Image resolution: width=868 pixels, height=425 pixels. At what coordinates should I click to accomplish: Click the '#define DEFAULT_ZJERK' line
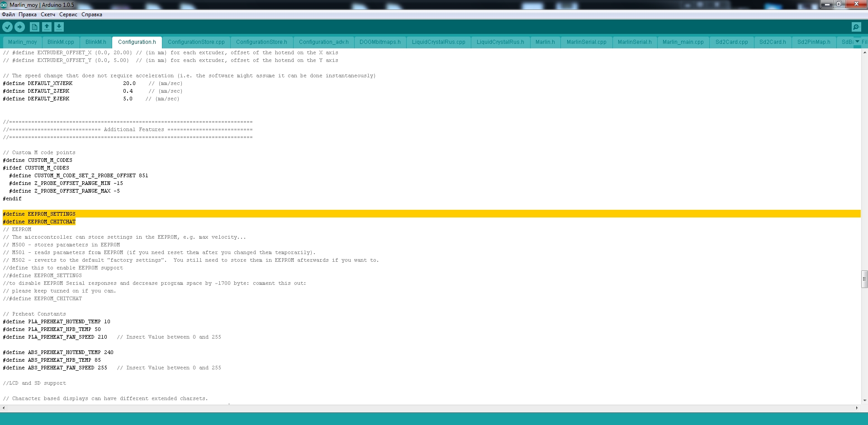93,91
